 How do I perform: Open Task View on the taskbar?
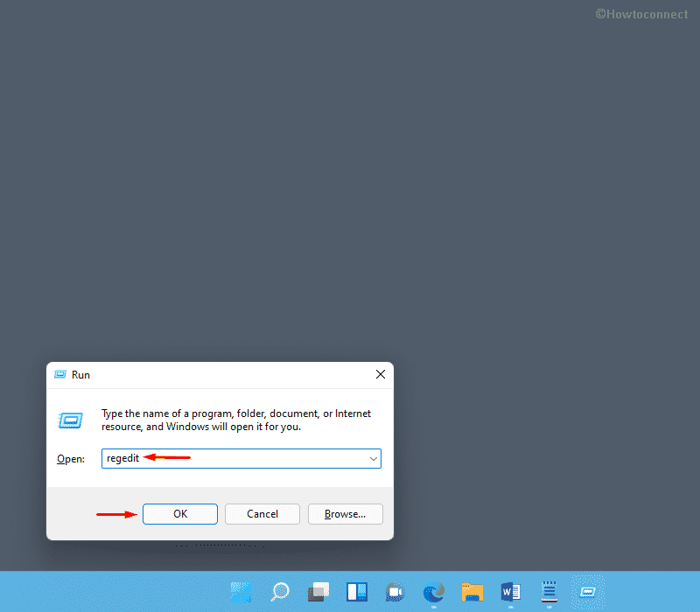[x=318, y=592]
